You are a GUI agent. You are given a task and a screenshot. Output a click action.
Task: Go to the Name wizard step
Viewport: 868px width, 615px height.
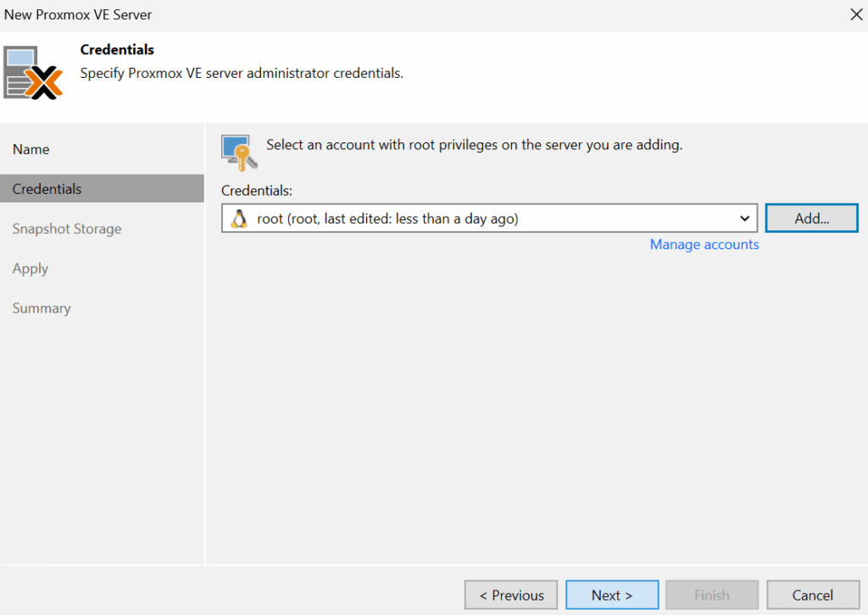pos(31,149)
